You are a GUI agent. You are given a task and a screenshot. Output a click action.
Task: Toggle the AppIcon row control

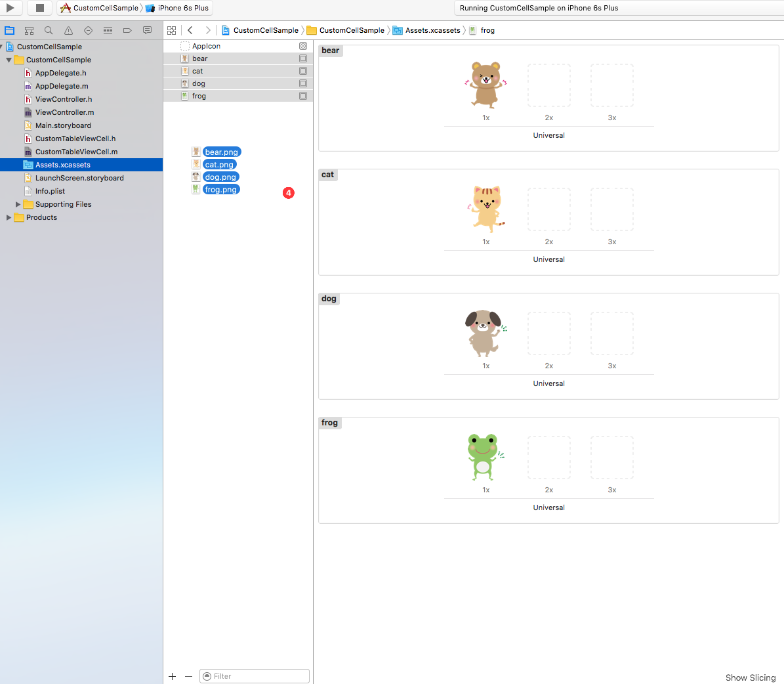pos(302,46)
